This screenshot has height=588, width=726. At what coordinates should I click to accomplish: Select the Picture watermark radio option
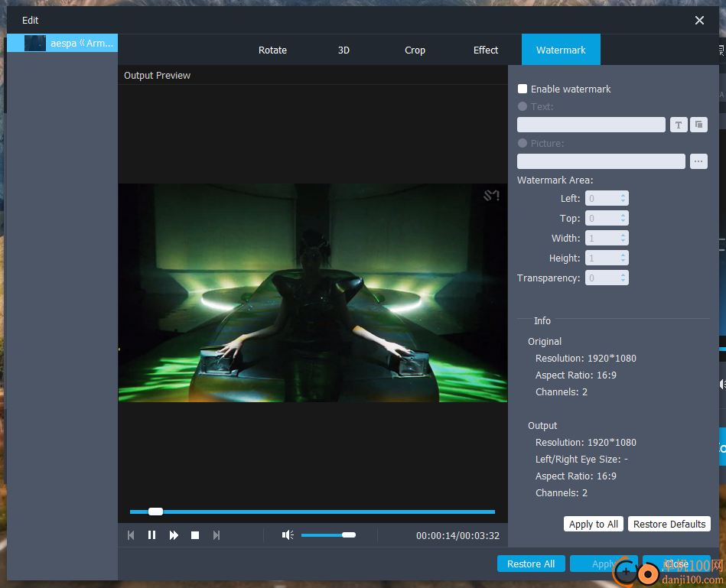[x=523, y=144]
